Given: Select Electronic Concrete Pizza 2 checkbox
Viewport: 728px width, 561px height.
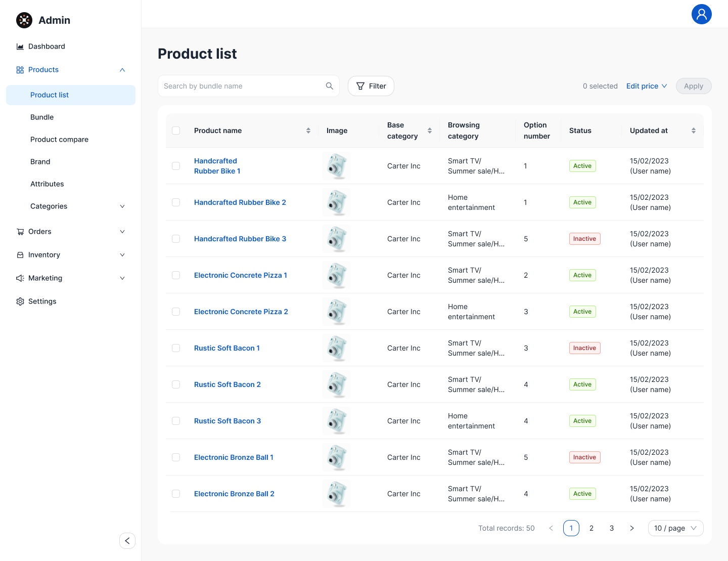Looking at the screenshot, I should 176,312.
